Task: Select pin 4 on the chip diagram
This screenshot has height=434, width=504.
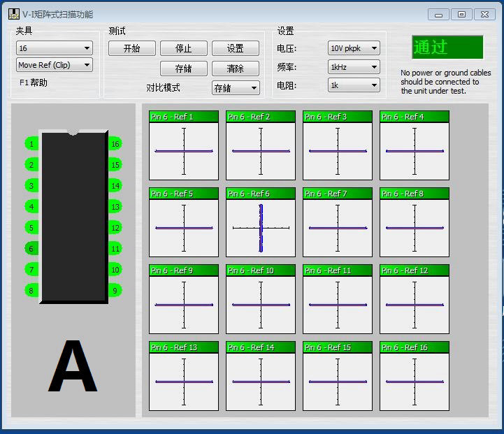Action: 31,207
